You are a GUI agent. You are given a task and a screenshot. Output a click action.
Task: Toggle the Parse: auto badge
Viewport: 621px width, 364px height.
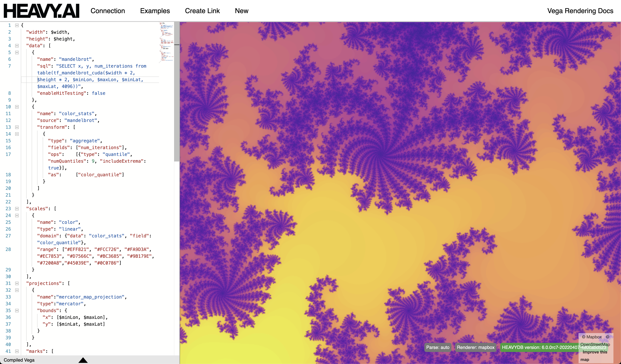click(438, 347)
